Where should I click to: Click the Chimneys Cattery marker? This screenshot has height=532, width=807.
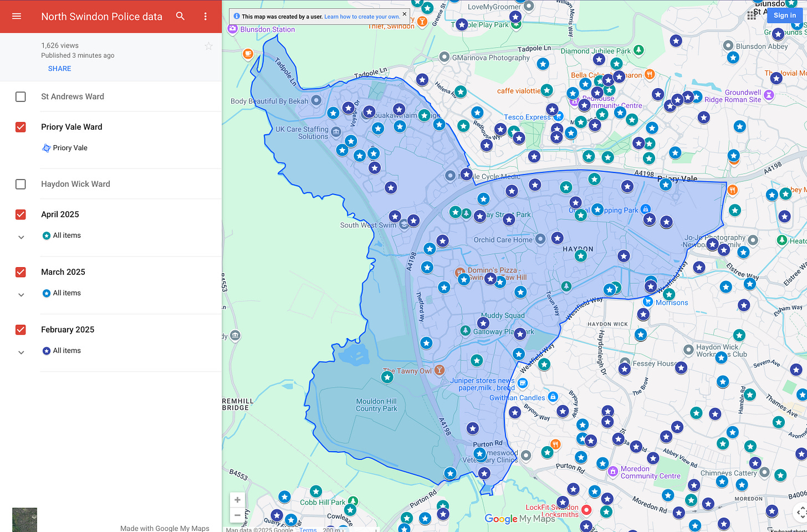[x=764, y=472]
